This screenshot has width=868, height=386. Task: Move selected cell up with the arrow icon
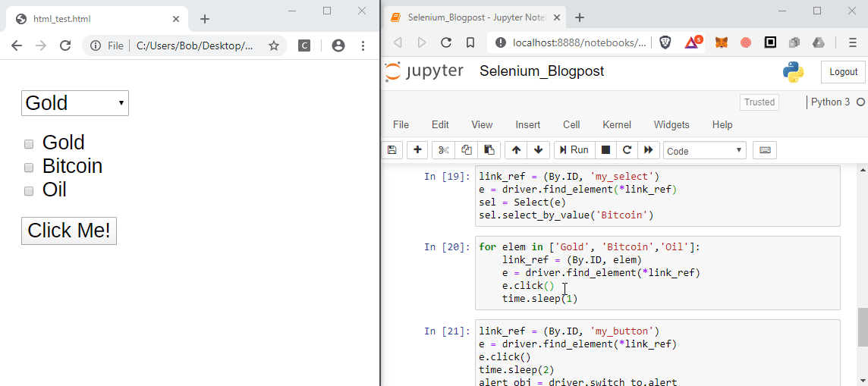pyautogui.click(x=516, y=150)
